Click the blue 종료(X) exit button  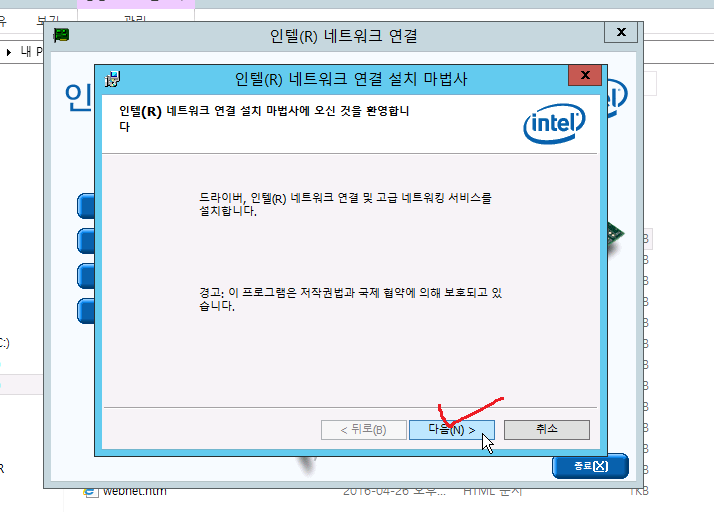(590, 466)
